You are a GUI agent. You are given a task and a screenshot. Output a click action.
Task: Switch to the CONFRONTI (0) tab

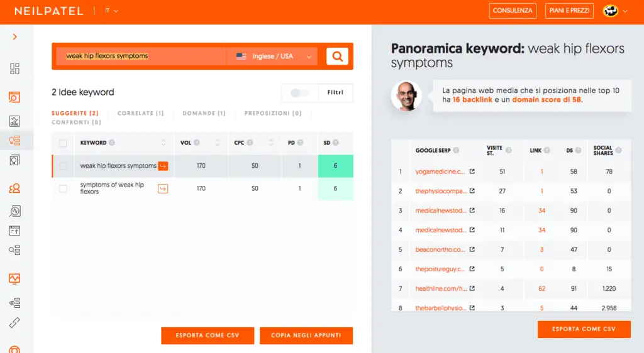(x=76, y=122)
